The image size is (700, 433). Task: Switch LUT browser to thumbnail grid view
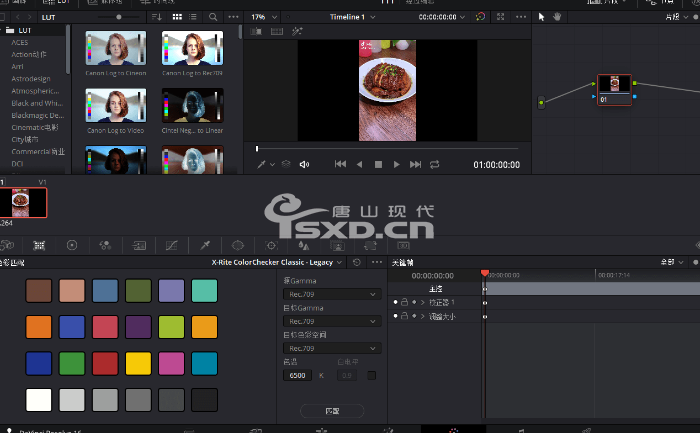coord(177,17)
